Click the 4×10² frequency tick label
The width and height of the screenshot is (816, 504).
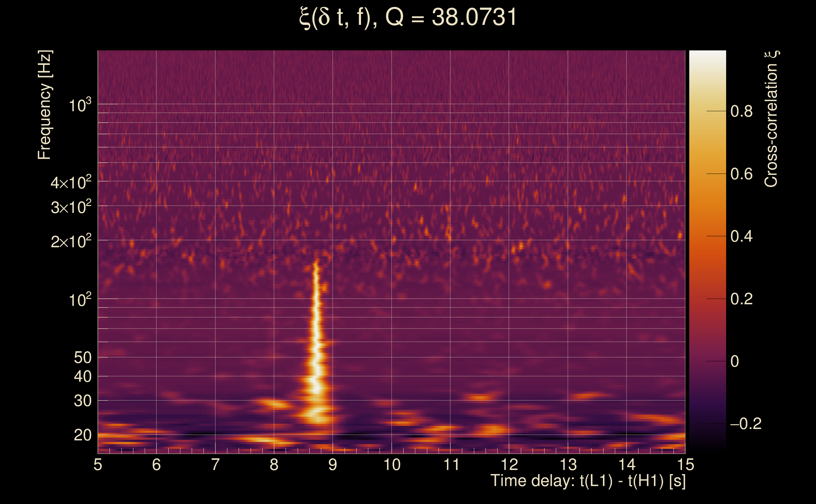click(x=71, y=182)
